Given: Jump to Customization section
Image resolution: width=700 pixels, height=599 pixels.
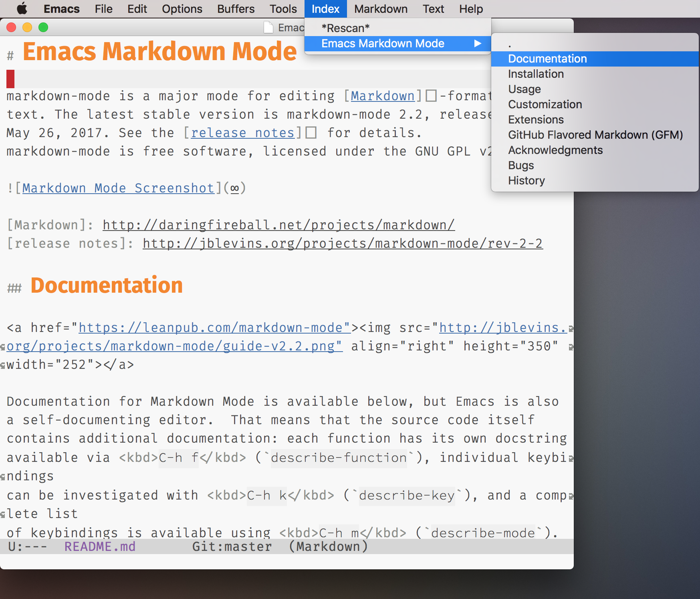Looking at the screenshot, I should click(595, 104).
